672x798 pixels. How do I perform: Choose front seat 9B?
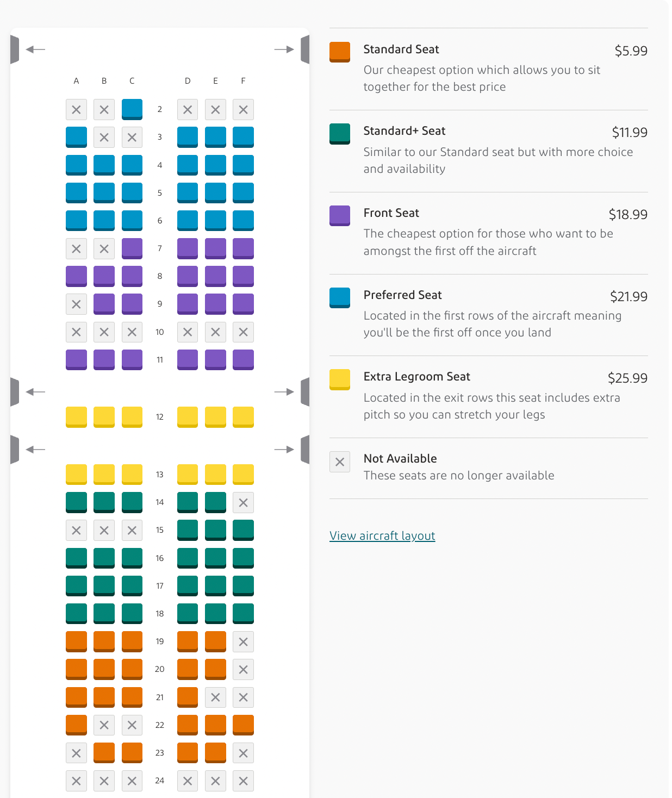(104, 303)
